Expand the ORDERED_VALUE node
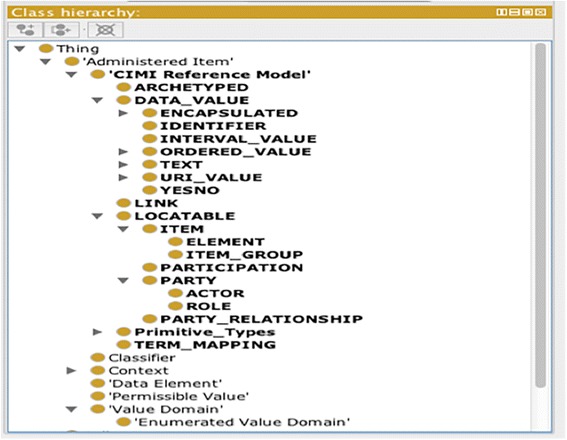Screen dimensions: 567x440 click(x=123, y=152)
